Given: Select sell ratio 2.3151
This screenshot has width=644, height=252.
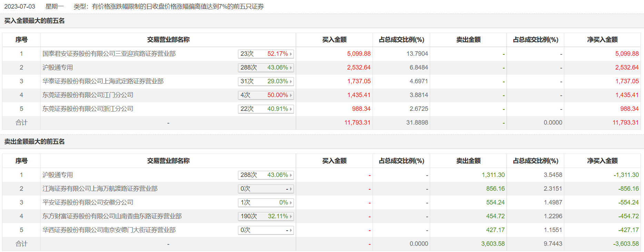Looking at the screenshot, I should pos(553,189).
